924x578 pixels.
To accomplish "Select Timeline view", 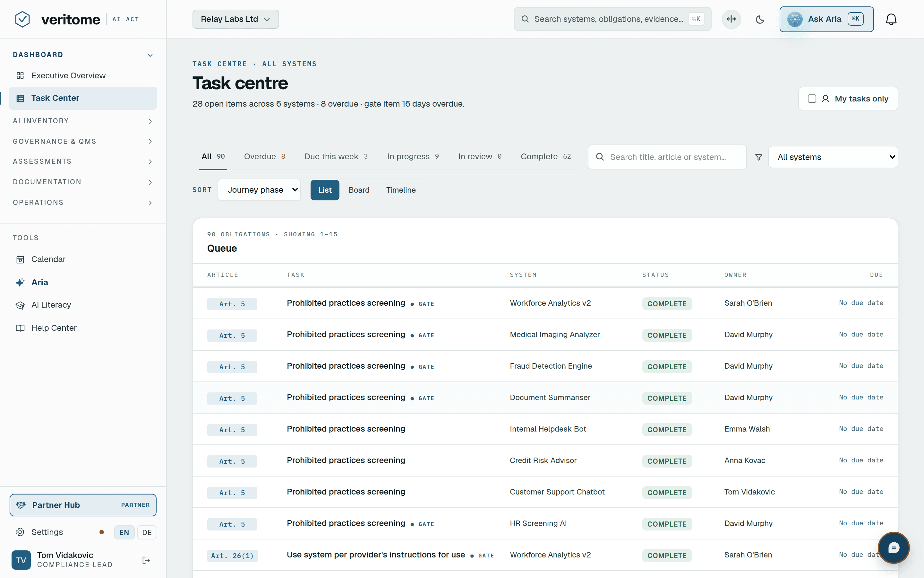I will [400, 190].
